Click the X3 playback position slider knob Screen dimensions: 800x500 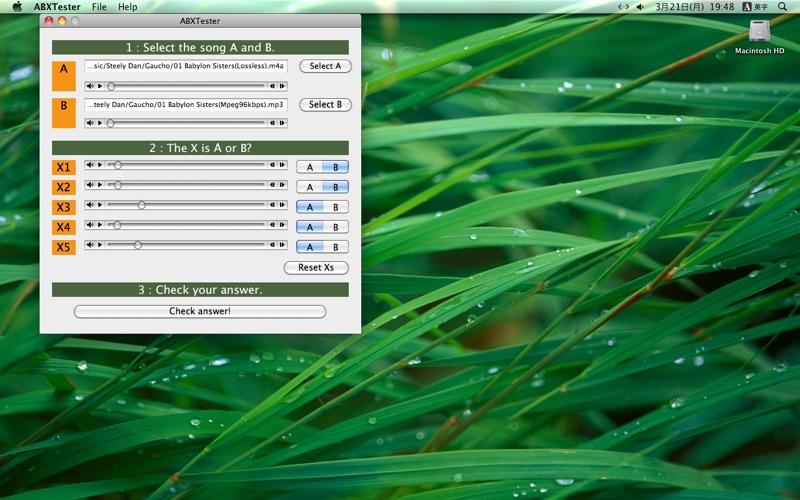pyautogui.click(x=142, y=205)
